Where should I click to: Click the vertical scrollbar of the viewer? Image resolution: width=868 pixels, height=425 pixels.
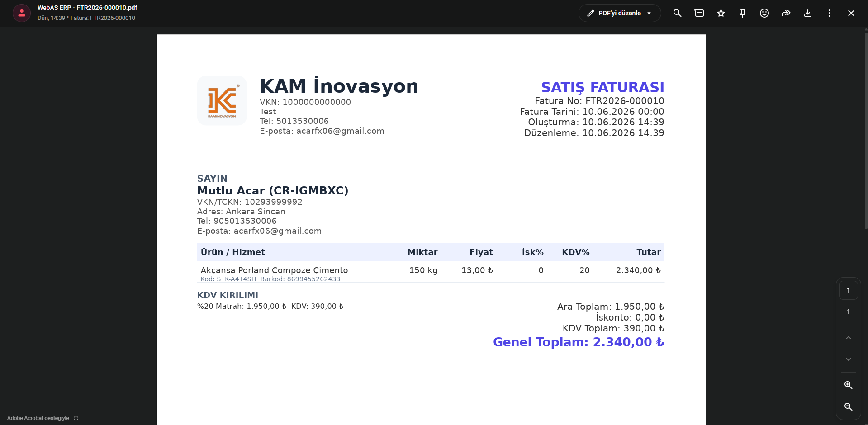pyautogui.click(x=866, y=131)
